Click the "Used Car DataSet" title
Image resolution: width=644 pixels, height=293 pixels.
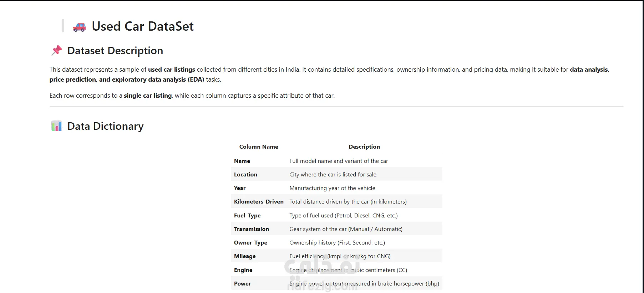pyautogui.click(x=143, y=26)
